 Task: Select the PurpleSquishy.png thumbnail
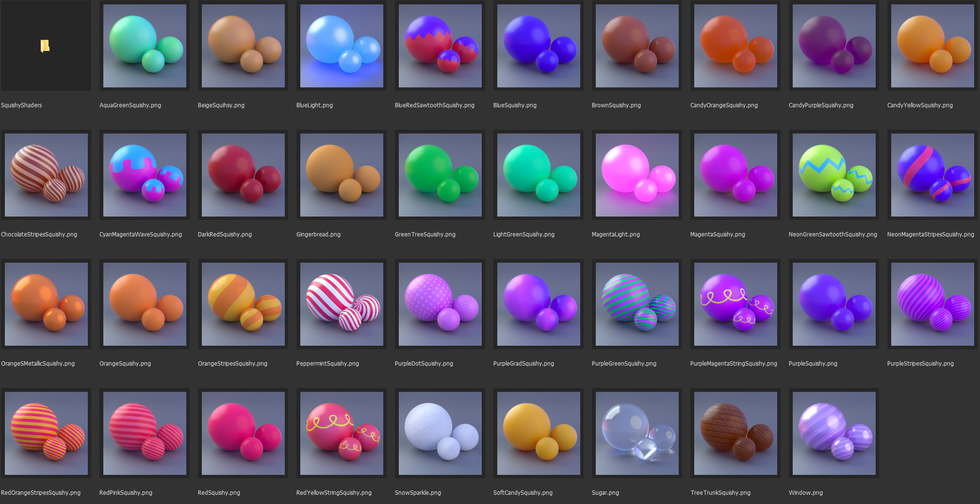click(834, 304)
